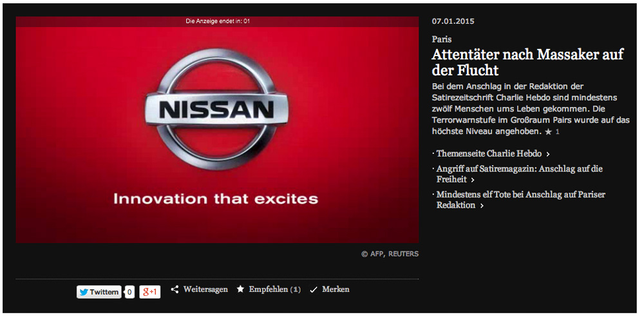Click the arrow after Themenseite Charlie Hebdo
Viewport: 644px width, 319px height.
[x=548, y=155]
